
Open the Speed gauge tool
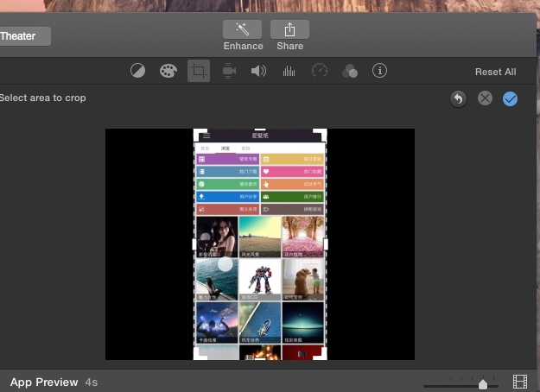click(319, 71)
